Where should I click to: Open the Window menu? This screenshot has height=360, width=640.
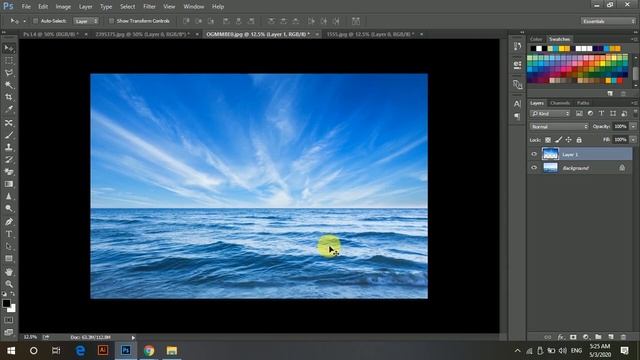click(x=193, y=7)
